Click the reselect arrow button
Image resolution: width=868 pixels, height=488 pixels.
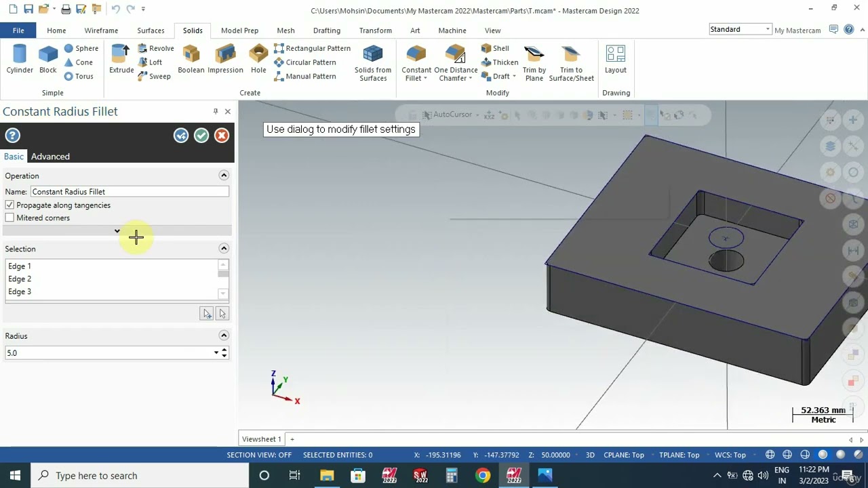click(x=222, y=313)
